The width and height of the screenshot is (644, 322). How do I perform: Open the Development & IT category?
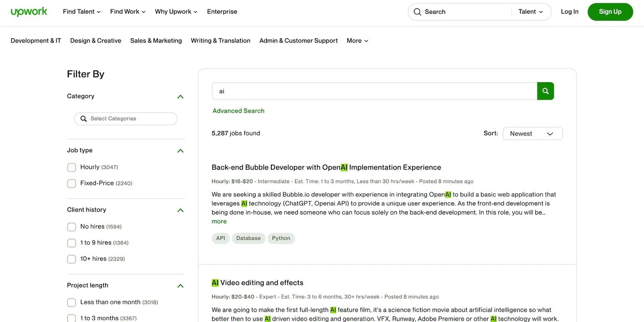point(36,41)
